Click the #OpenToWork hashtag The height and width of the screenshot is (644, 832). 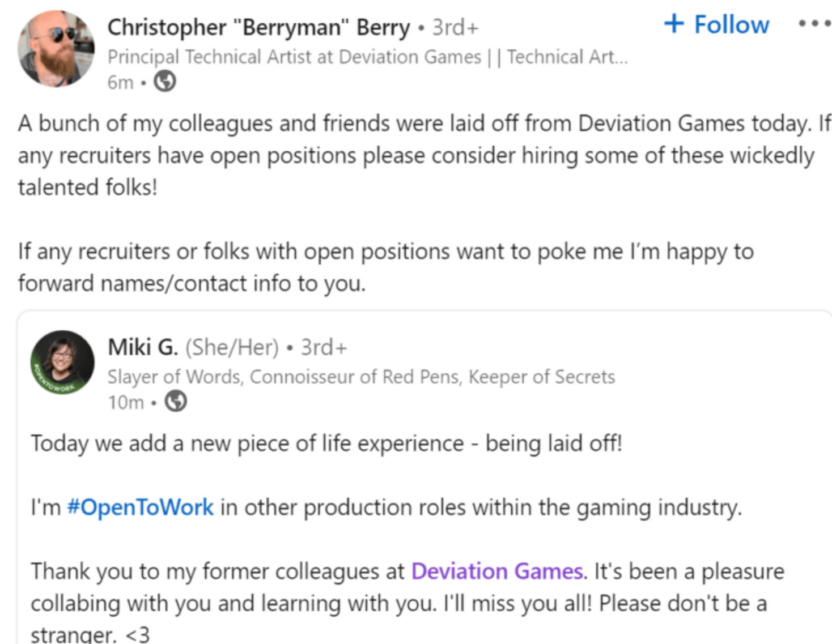139,507
